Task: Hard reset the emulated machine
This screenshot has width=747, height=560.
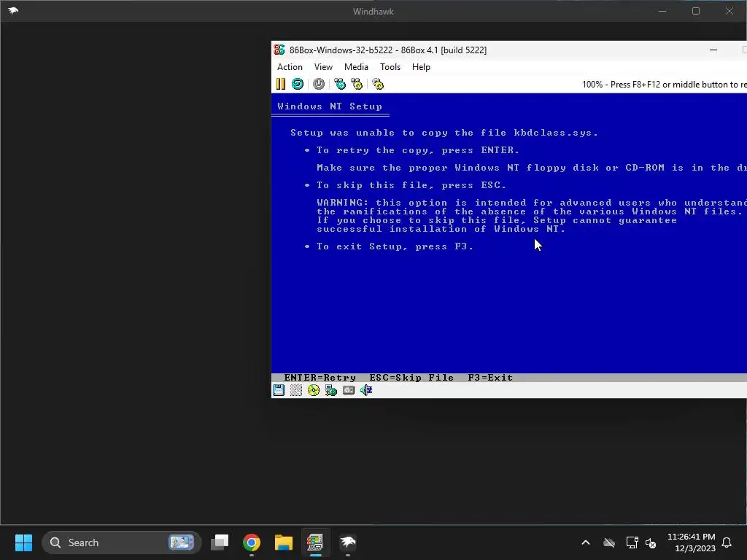Action: coord(298,85)
